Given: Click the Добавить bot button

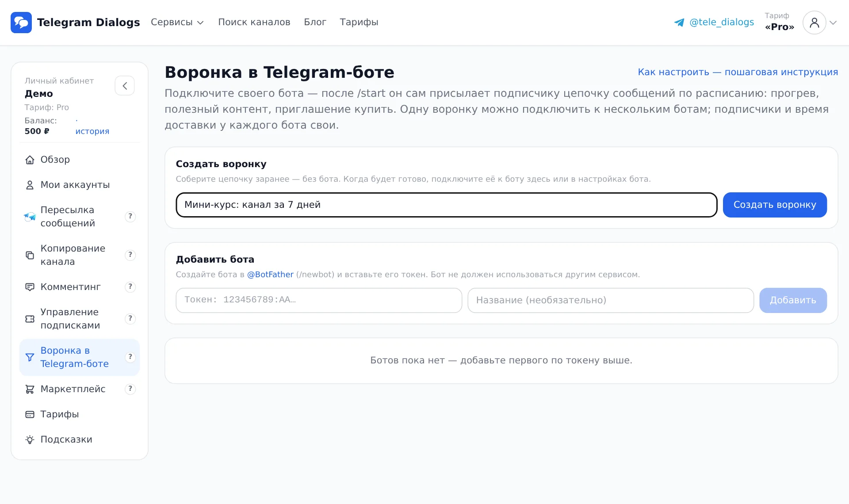Looking at the screenshot, I should (x=793, y=301).
